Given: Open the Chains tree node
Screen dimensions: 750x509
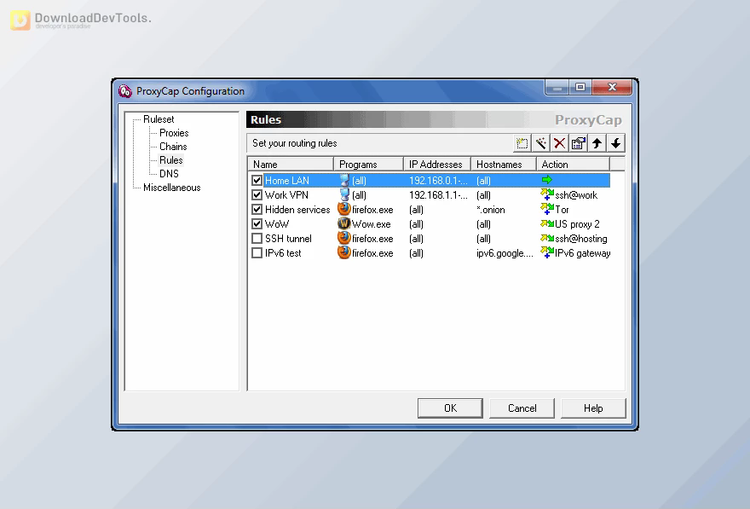Looking at the screenshot, I should pos(173,146).
